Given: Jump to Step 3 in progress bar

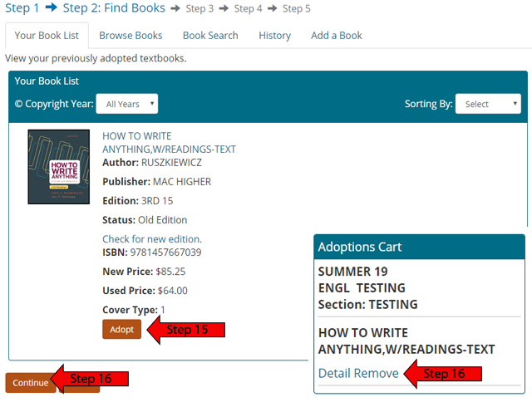Looking at the screenshot, I should point(199,8).
